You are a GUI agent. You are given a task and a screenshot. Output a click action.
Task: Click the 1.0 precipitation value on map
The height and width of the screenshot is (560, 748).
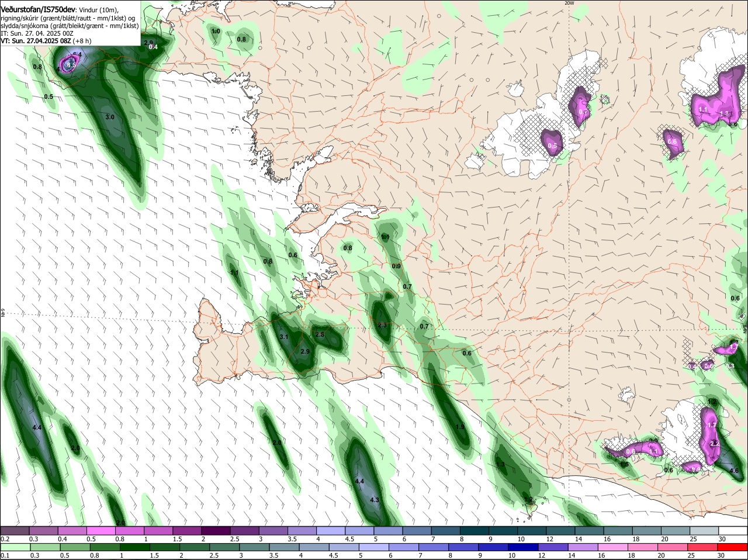216,31
